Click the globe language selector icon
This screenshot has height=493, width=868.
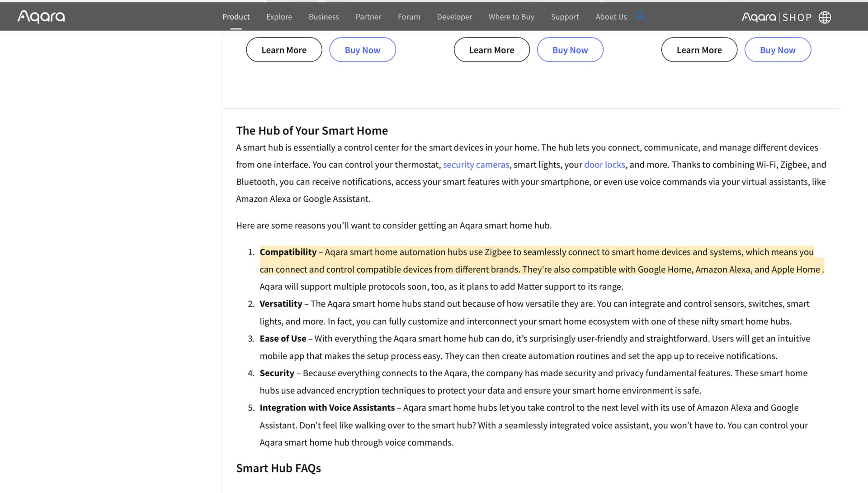point(825,17)
